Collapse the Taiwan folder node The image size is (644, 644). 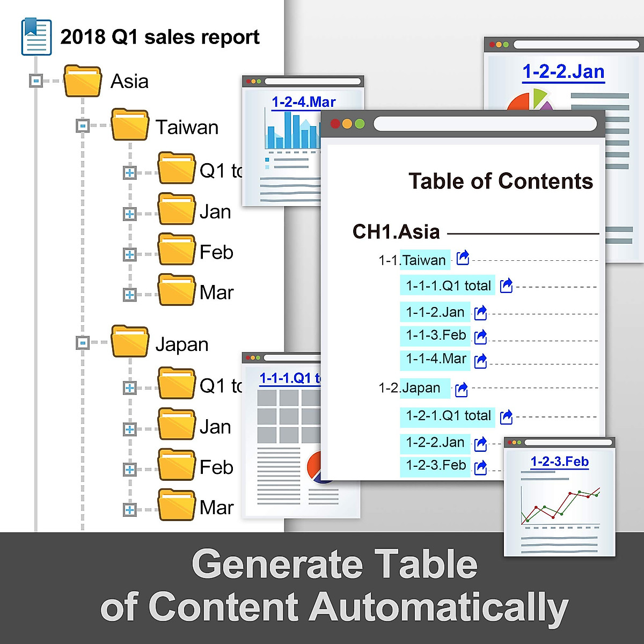click(x=83, y=126)
